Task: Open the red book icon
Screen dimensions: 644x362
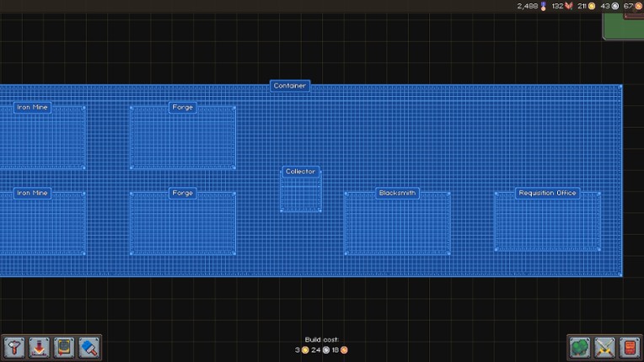Action: (630, 347)
